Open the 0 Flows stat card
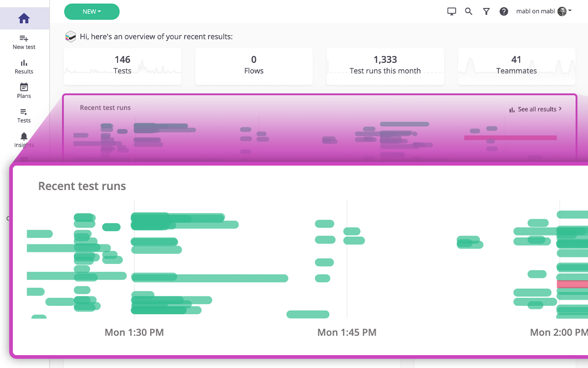 click(x=254, y=66)
